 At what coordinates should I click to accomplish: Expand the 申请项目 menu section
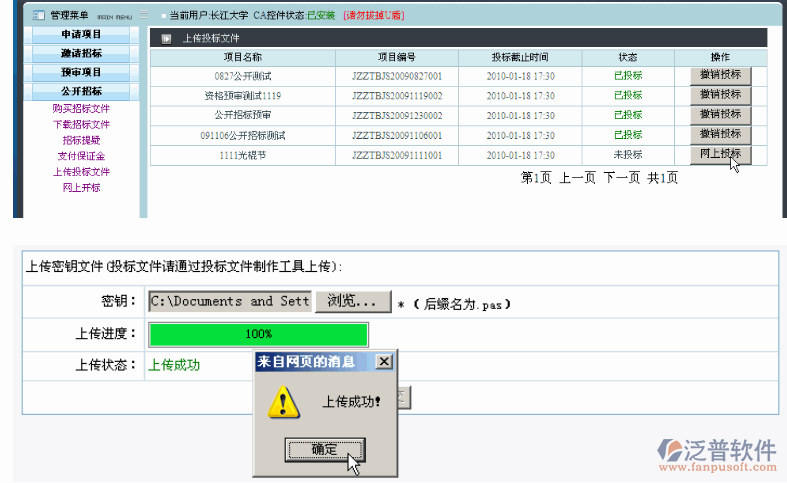[x=81, y=34]
